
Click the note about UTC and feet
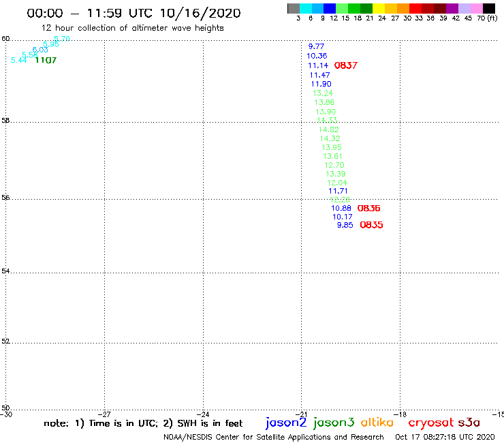coord(143,423)
